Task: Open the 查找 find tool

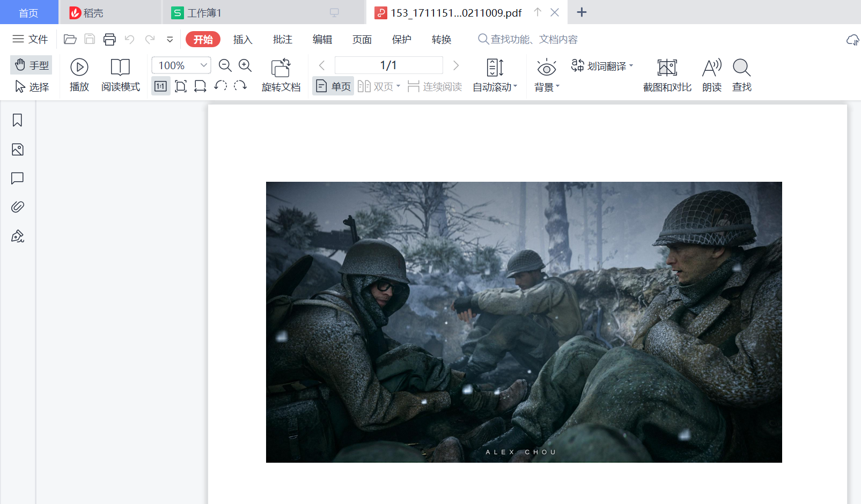Action: tap(742, 75)
